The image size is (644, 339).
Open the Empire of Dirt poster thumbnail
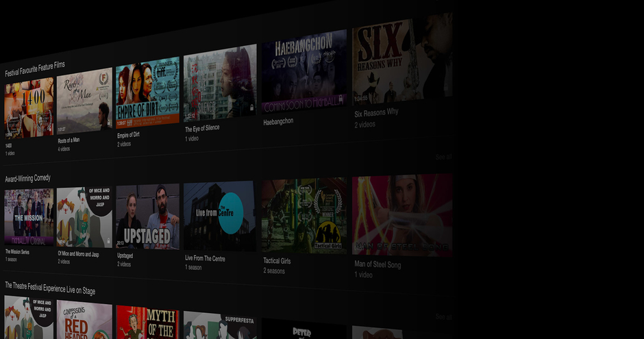click(x=147, y=92)
